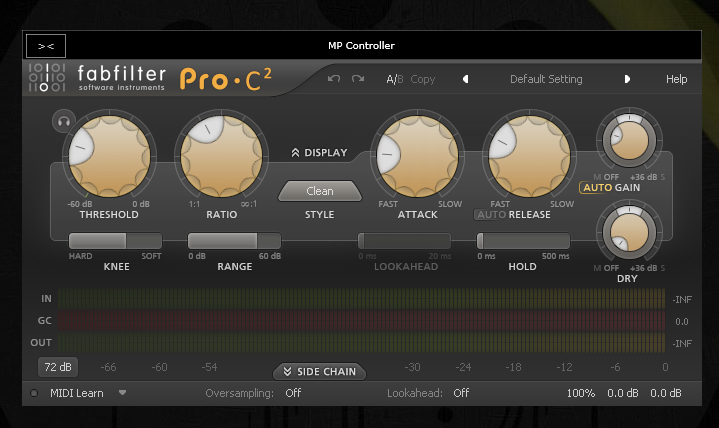Click the HOLD label

click(522, 267)
